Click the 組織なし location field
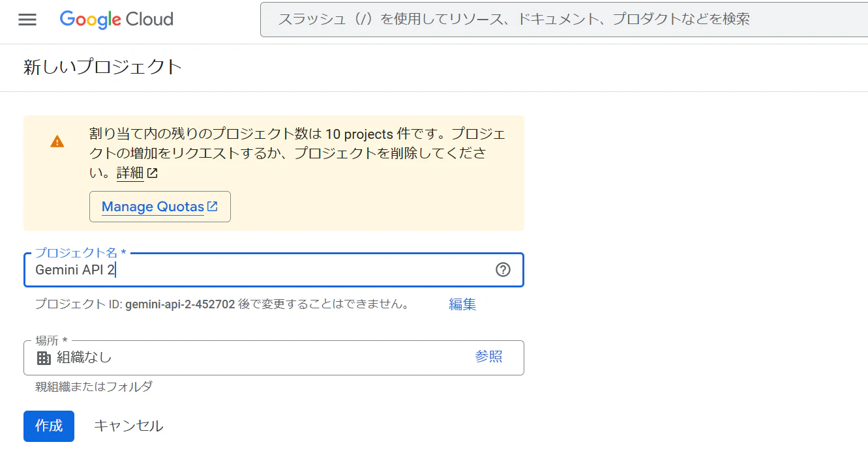Viewport: 868px width, 468px height. (x=273, y=357)
